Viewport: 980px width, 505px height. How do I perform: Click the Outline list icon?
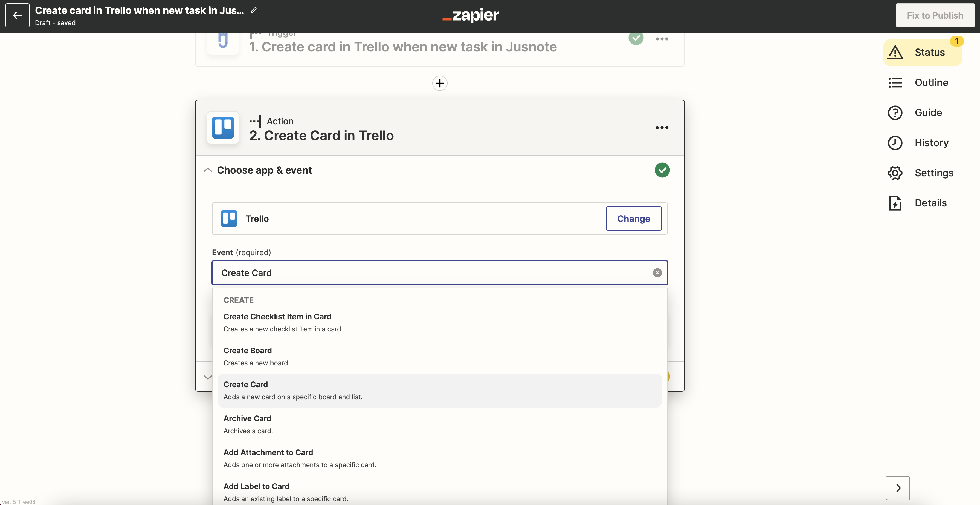(x=895, y=82)
